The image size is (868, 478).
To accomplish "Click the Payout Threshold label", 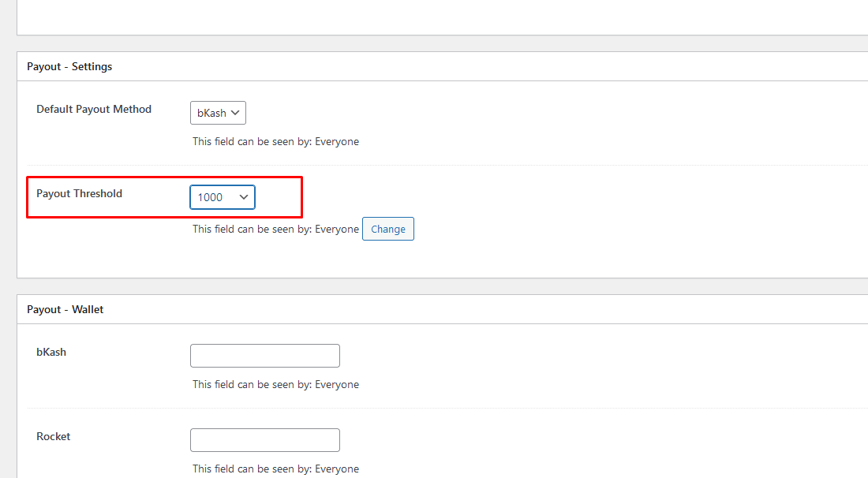I will click(x=79, y=193).
